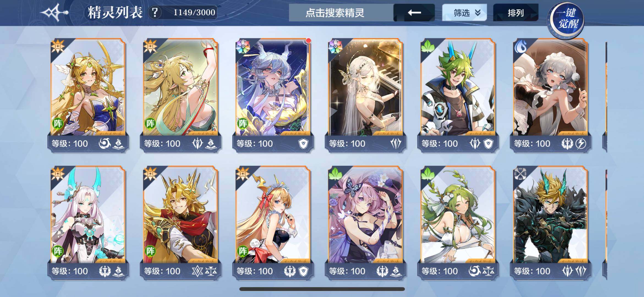Click the scales icon on golden crowned spirit
Screen dimensions: 644x297
coord(211,271)
